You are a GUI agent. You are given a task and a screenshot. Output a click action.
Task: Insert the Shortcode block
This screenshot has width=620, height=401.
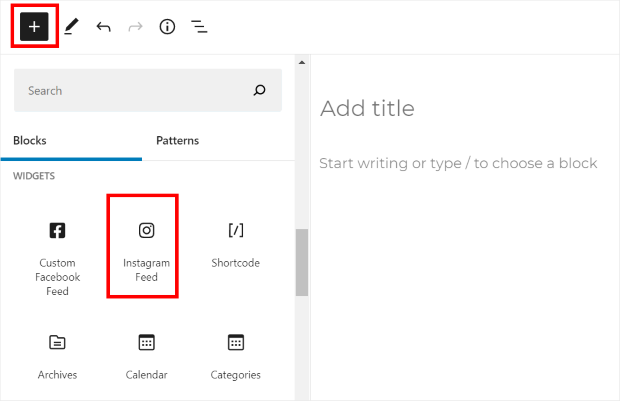coord(235,246)
